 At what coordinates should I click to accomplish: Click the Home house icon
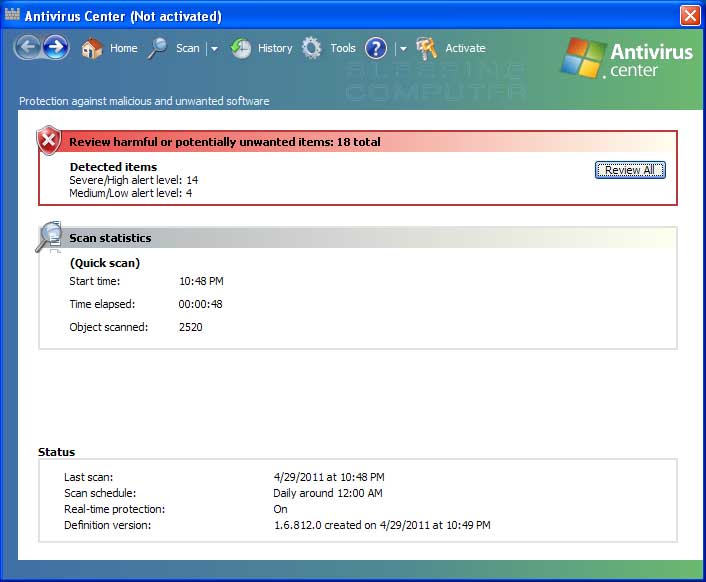click(x=92, y=48)
